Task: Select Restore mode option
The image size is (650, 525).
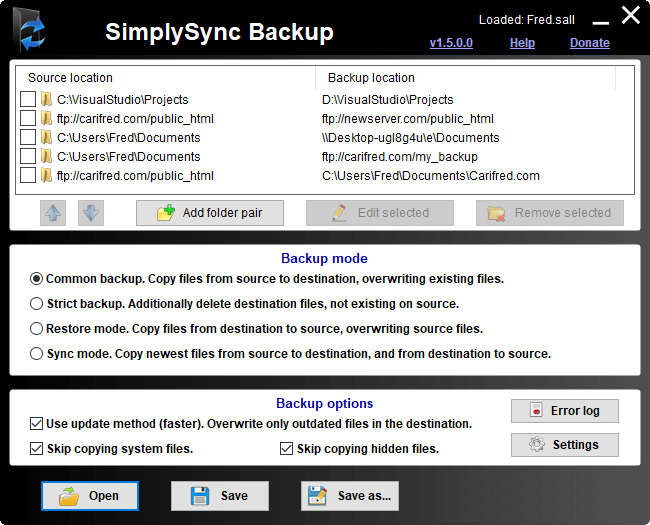Action: (37, 329)
